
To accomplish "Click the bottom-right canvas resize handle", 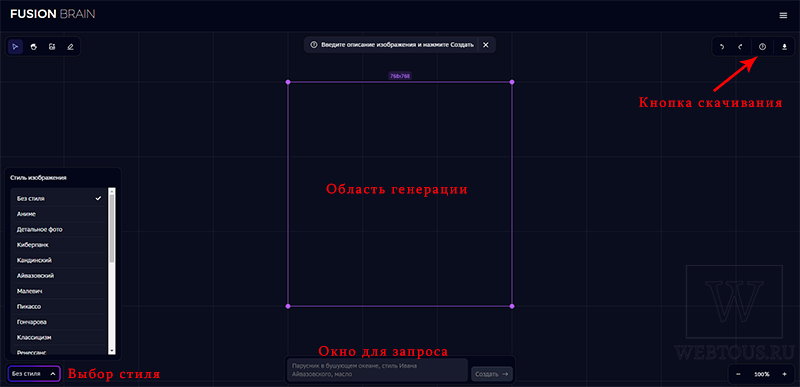I will click(512, 306).
